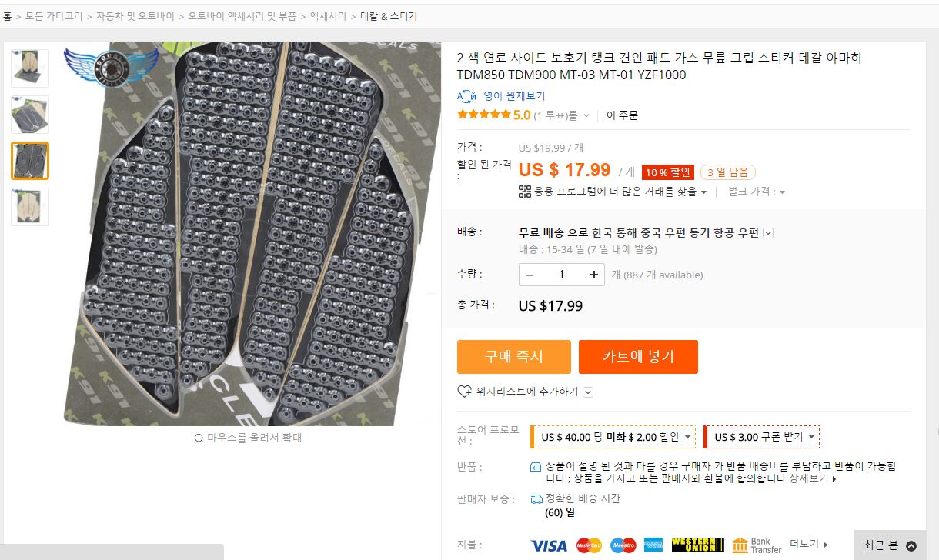Screen dimensions: 939x560
Task: Click the Bank Transfer icon
Action: click(x=757, y=545)
